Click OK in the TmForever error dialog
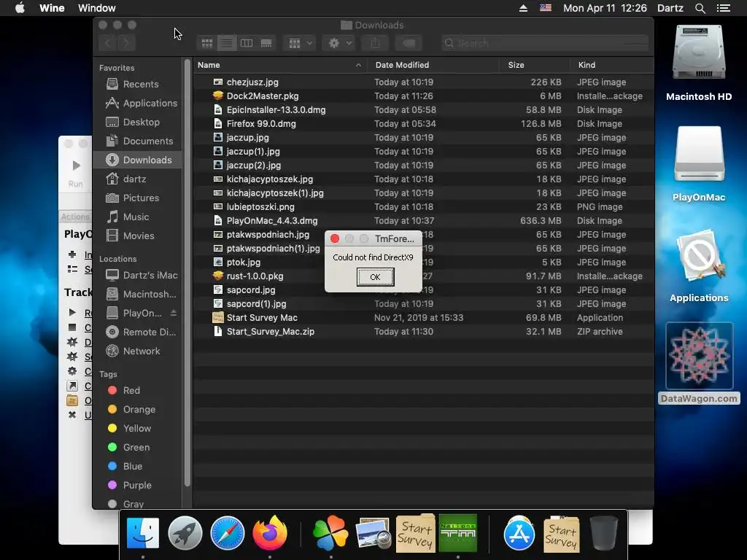This screenshot has height=560, width=747. pyautogui.click(x=376, y=276)
